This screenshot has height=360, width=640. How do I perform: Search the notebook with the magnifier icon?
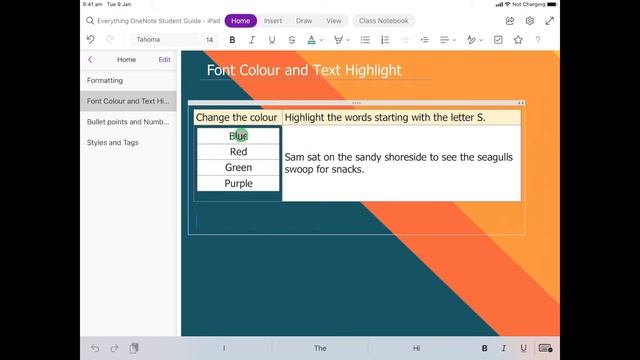pos(90,21)
